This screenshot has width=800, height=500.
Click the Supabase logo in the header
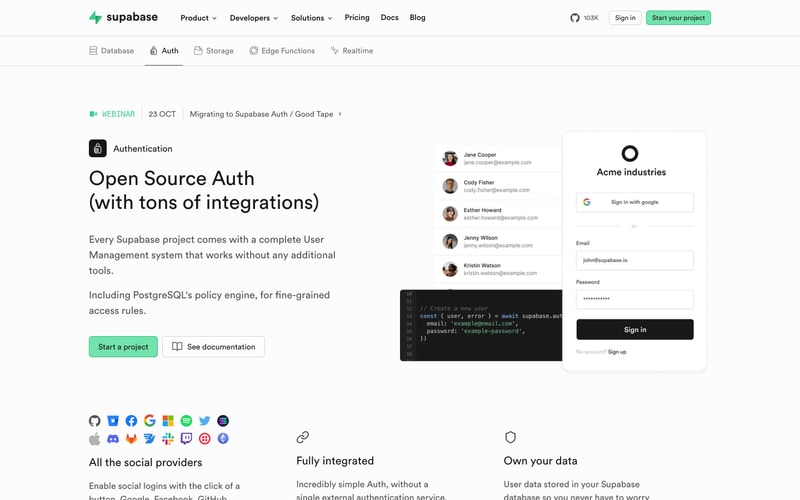[x=123, y=17]
